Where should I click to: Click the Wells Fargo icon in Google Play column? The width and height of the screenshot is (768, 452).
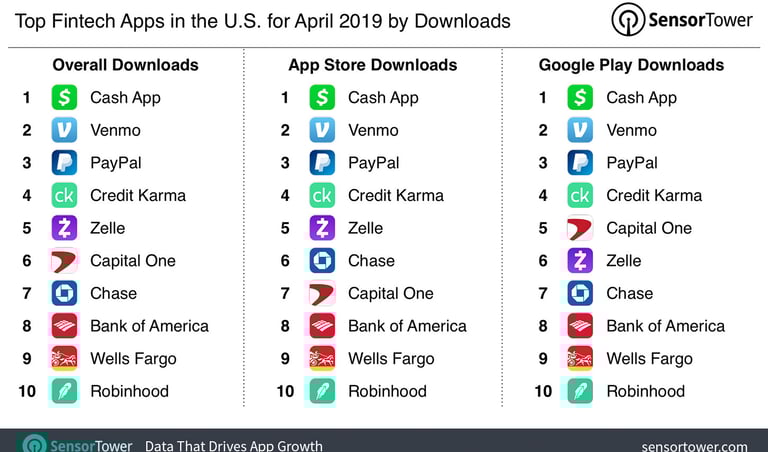pyautogui.click(x=580, y=358)
